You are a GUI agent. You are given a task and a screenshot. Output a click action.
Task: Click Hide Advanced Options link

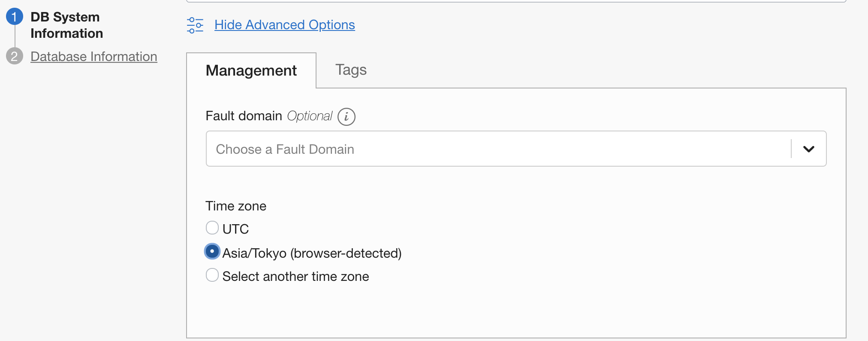(x=285, y=25)
